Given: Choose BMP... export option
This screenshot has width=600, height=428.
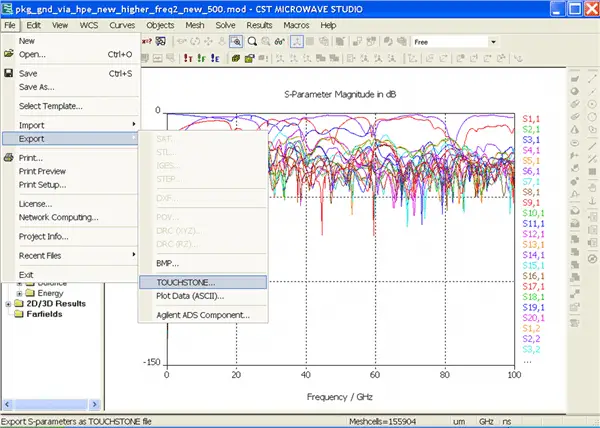Looking at the screenshot, I should 203,263.
